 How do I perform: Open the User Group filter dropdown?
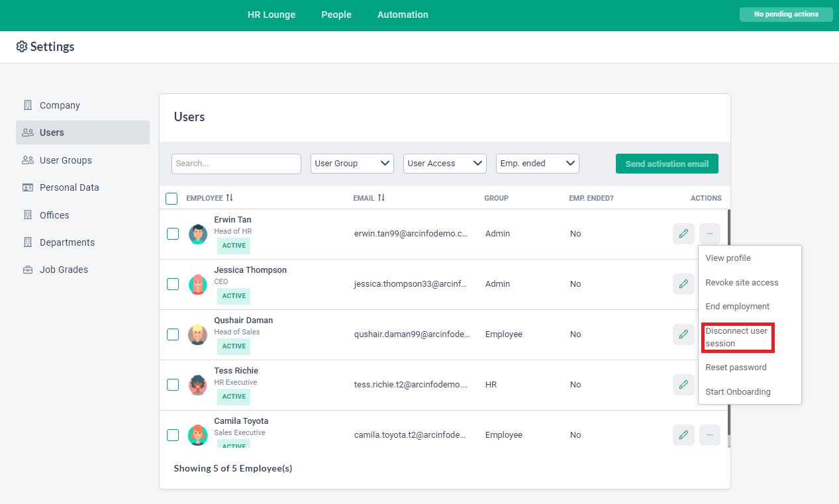(x=352, y=164)
